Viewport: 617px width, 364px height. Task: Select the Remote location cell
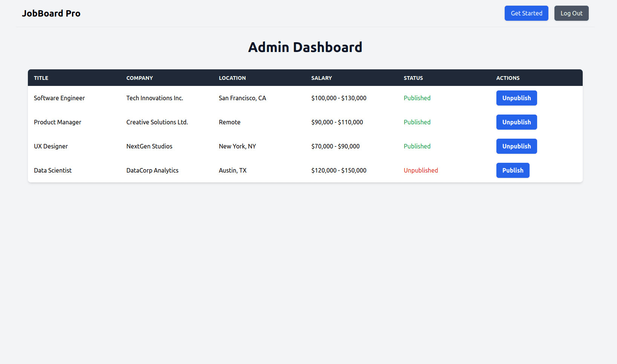click(x=230, y=122)
